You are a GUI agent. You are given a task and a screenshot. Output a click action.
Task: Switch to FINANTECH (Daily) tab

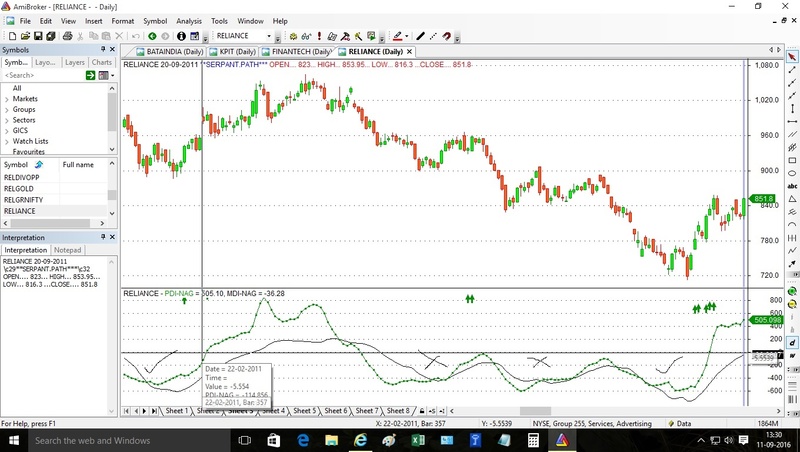tap(296, 52)
